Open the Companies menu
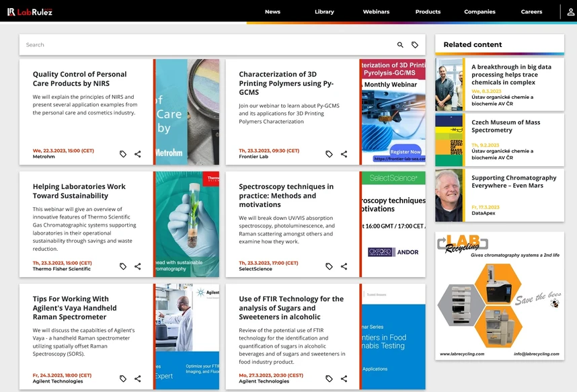This screenshot has height=392, width=577. 480,12
